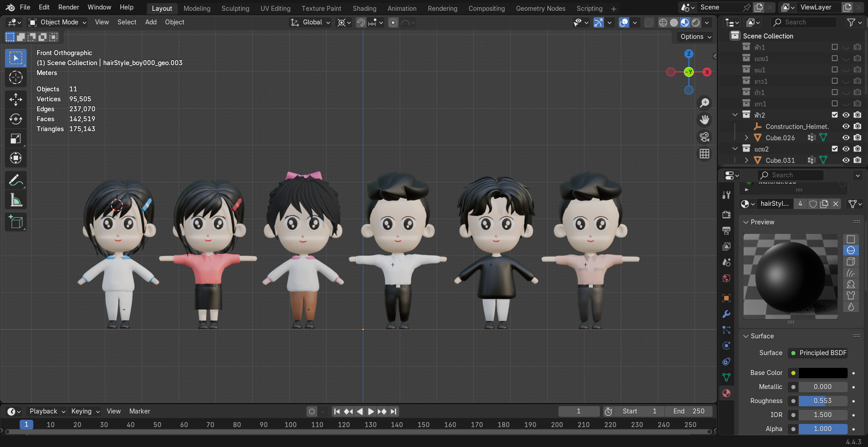Collapse the Surface panel
The width and height of the screenshot is (868, 447).
[746, 336]
